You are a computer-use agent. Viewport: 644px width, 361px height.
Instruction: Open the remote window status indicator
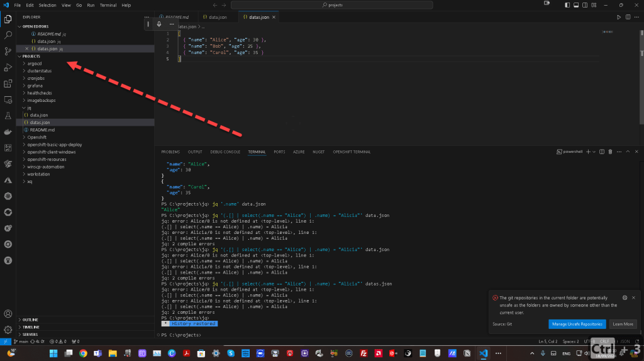click(5, 342)
